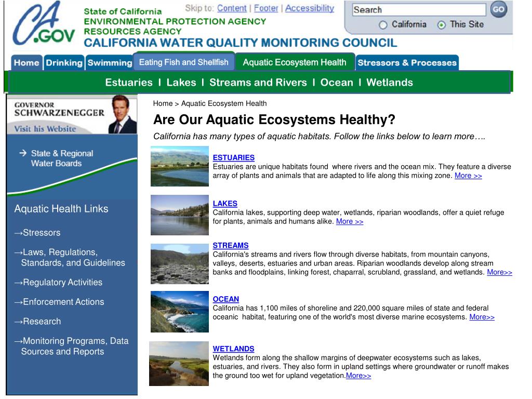The image size is (532, 399).
Task: Open Regulatory Activities sidebar link
Action: pyautogui.click(x=58, y=282)
